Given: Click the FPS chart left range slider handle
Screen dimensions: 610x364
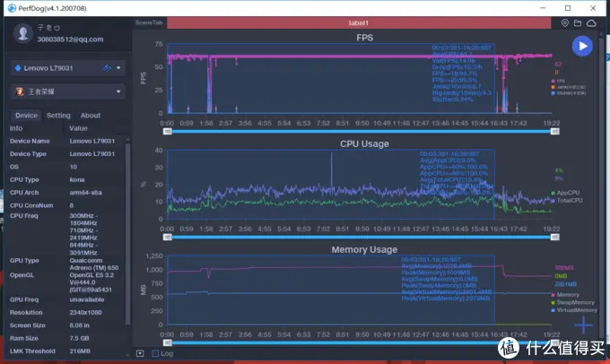Looking at the screenshot, I should pyautogui.click(x=167, y=132).
